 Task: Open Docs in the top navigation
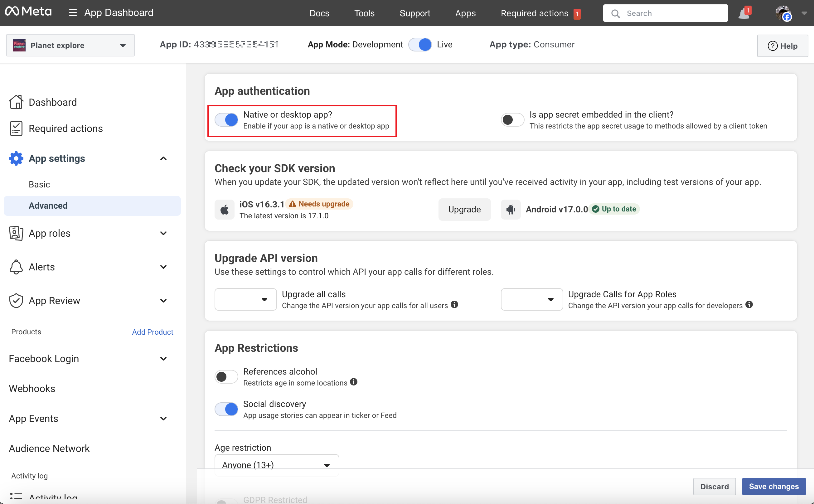(319, 13)
